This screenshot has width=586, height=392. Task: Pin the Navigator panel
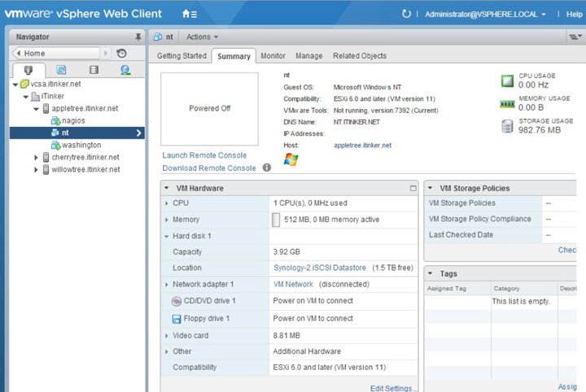[x=138, y=37]
